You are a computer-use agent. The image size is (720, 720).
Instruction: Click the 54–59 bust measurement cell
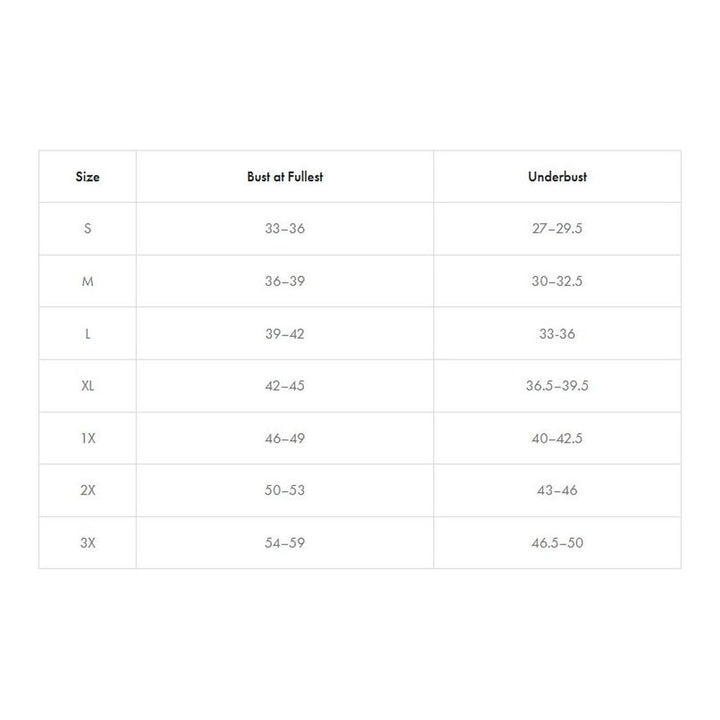285,542
